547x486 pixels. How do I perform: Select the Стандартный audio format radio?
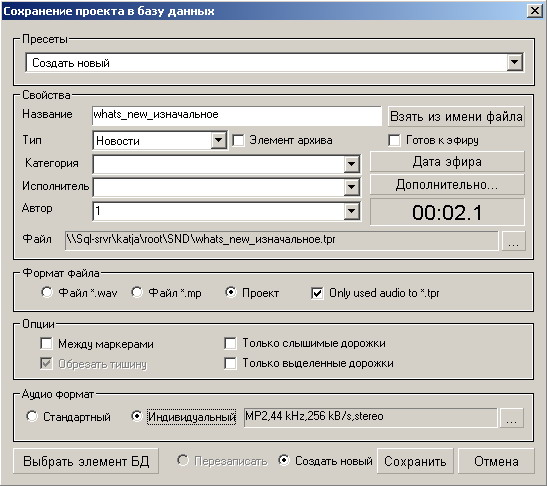(x=32, y=416)
